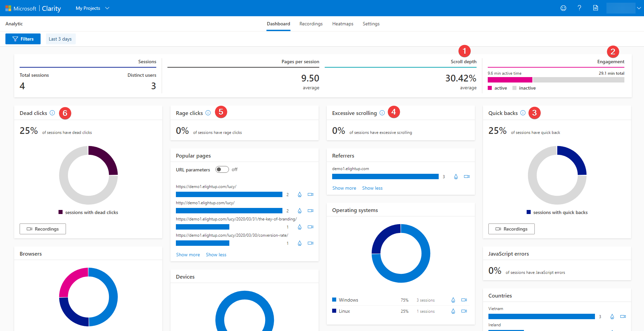644x331 pixels.
Task: Click Show more under Referrers
Action: click(x=344, y=188)
